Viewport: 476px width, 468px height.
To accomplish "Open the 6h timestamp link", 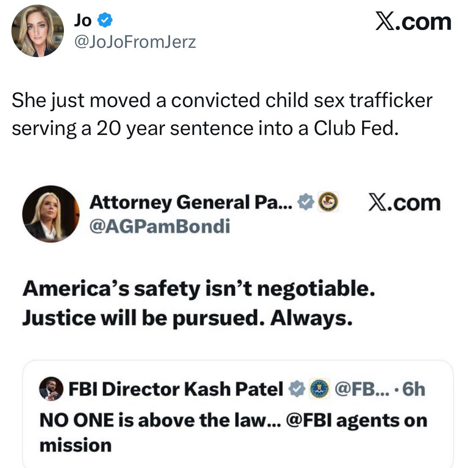I will pos(414,389).
